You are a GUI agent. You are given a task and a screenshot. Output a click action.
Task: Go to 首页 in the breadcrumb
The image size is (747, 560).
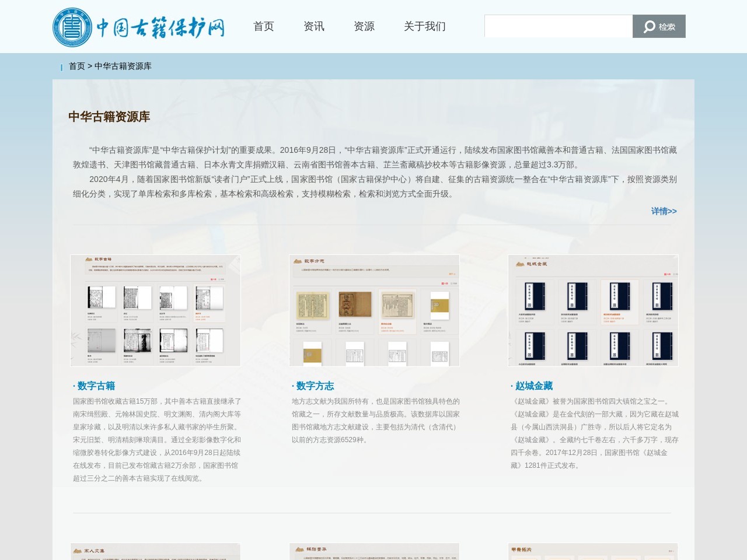tap(77, 66)
